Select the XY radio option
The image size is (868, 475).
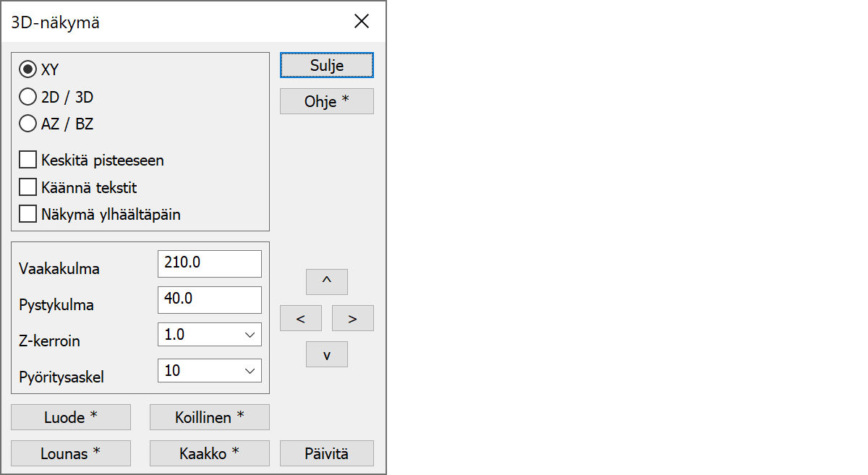click(x=28, y=69)
